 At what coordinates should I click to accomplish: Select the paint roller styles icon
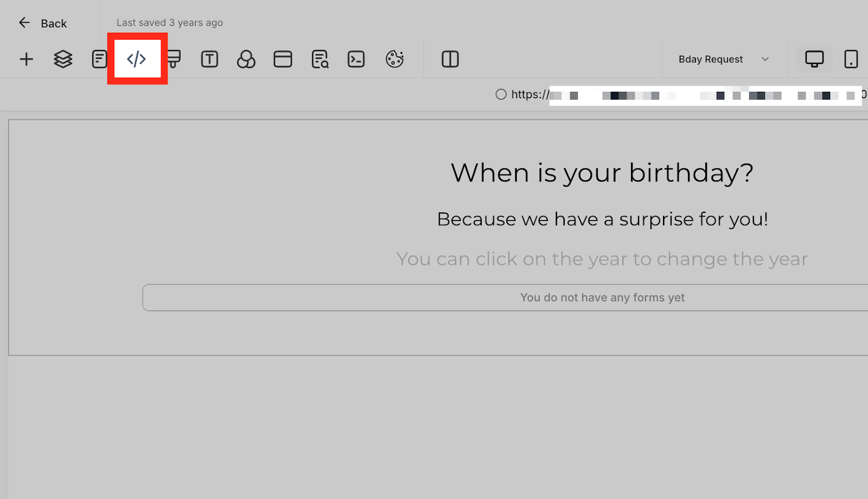[x=174, y=59]
